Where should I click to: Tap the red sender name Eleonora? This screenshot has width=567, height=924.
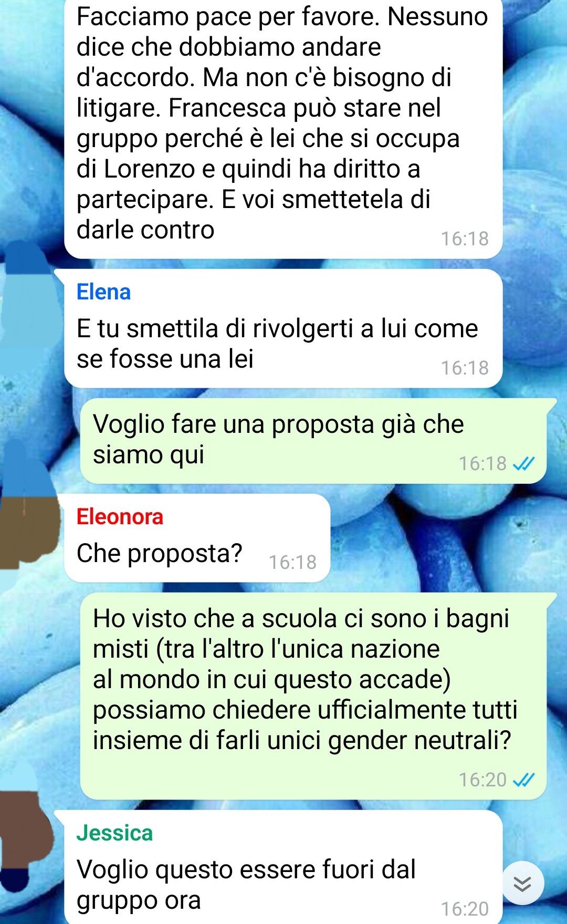coord(120,517)
